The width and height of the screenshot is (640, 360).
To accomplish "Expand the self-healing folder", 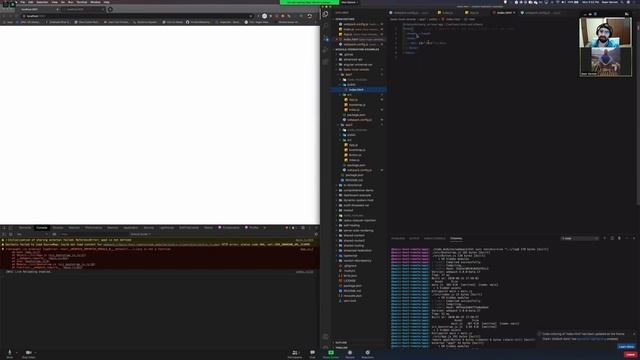I will tap(351, 225).
